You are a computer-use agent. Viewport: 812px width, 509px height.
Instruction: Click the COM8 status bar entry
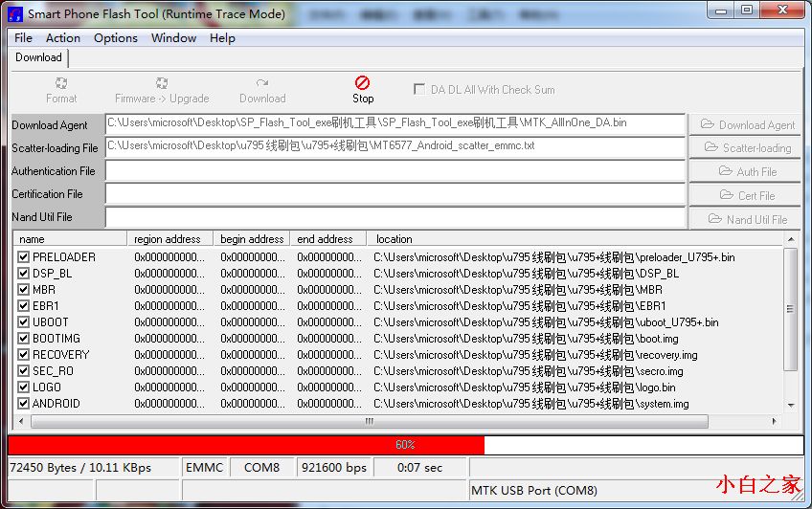click(x=262, y=468)
